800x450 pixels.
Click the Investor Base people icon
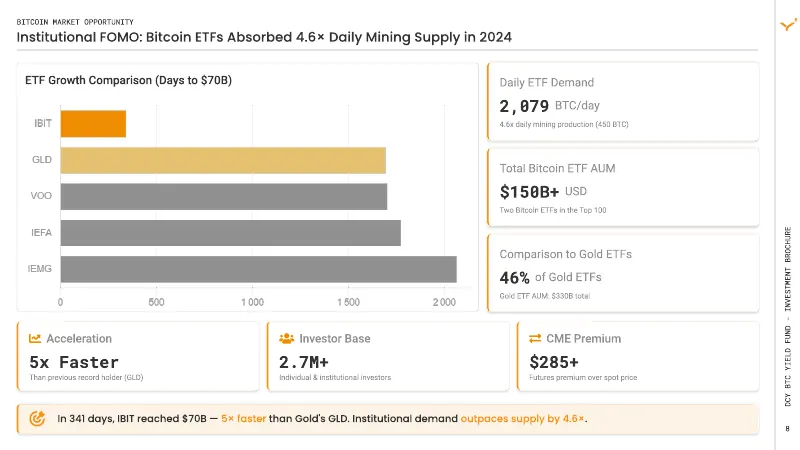[x=286, y=338]
